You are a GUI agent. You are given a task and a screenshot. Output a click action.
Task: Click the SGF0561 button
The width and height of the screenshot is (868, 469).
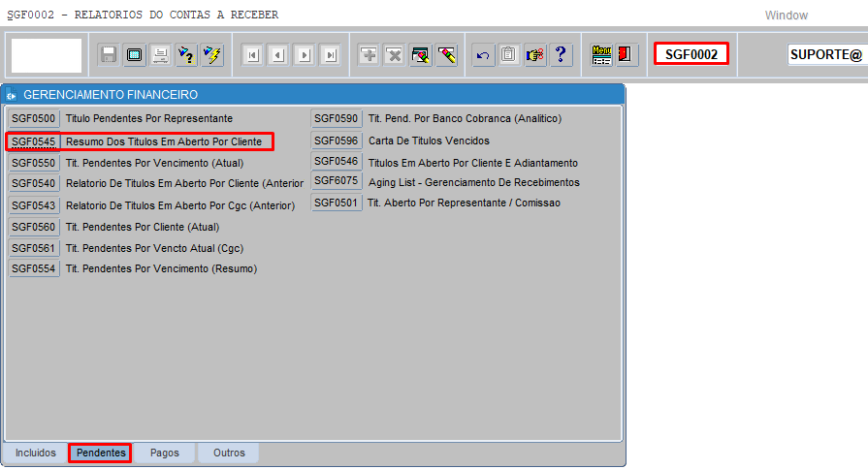click(34, 248)
